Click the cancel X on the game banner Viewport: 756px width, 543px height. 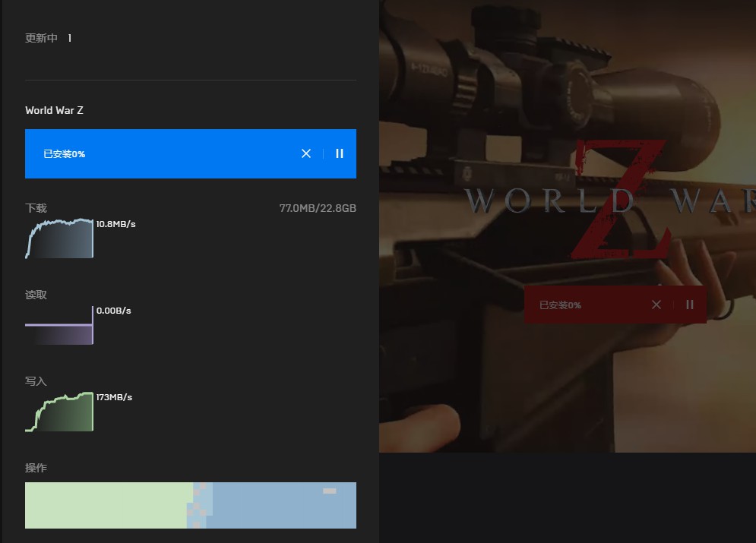(x=656, y=305)
